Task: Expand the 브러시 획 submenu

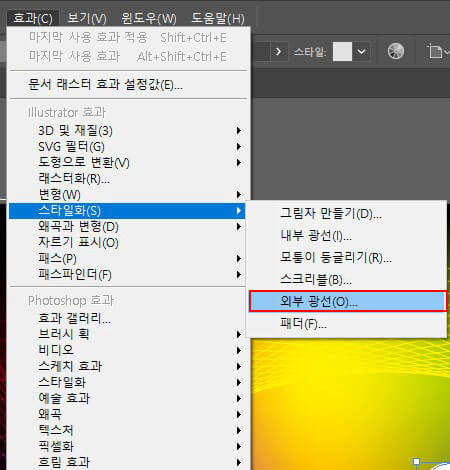Action: click(x=128, y=334)
